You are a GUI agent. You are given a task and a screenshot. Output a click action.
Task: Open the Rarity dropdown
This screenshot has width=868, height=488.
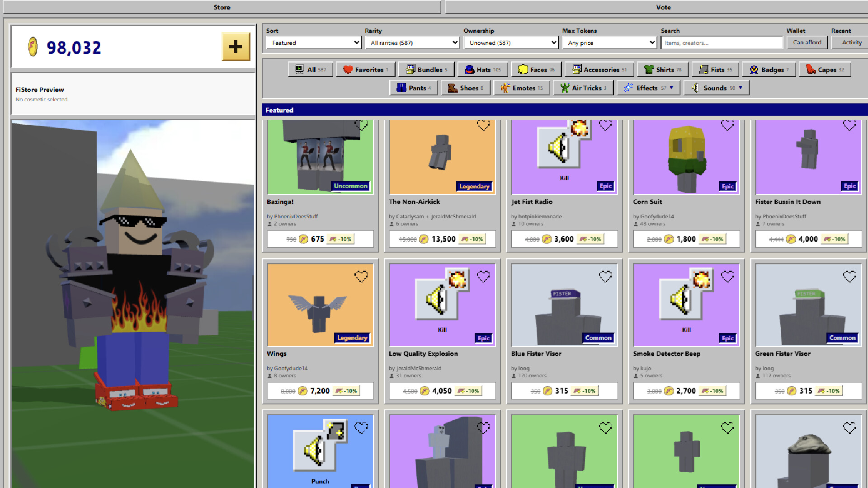point(412,43)
